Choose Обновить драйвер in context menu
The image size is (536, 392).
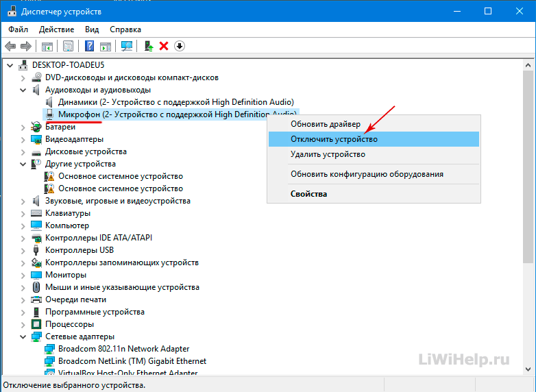click(374, 124)
